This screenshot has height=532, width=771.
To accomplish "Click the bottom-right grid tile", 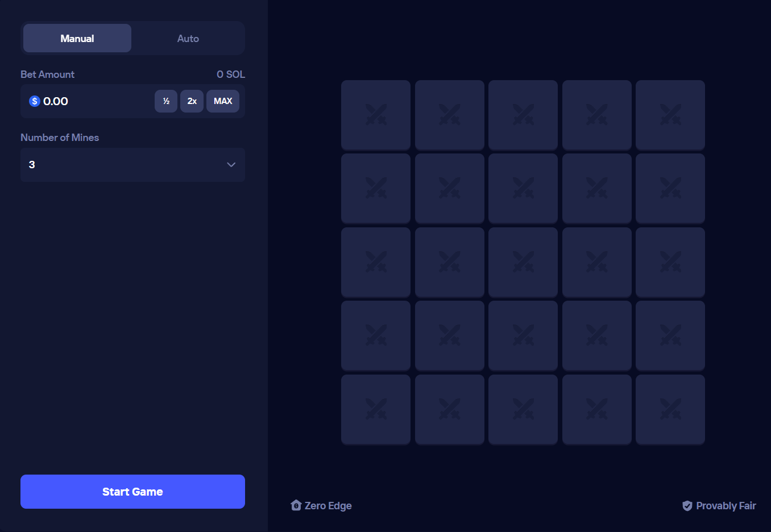I will 670,409.
